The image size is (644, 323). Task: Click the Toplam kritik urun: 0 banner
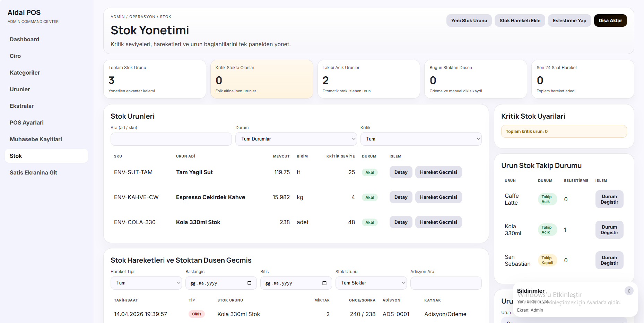click(x=564, y=131)
